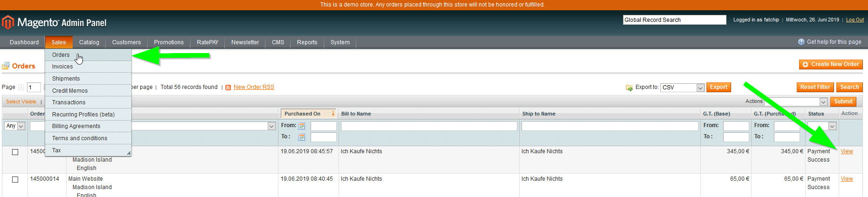Open the Any selection filter dropdown
The height and width of the screenshot is (197, 868).
[x=15, y=126]
